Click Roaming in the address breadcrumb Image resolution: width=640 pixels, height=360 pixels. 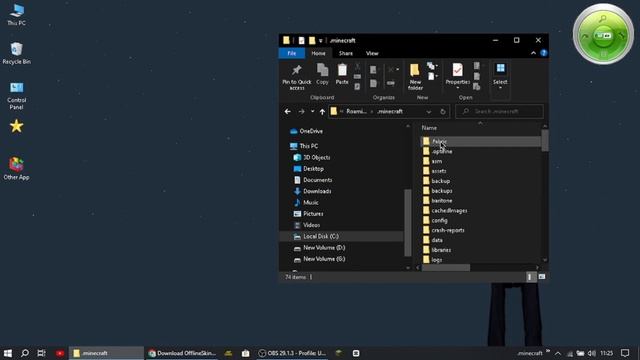356,111
